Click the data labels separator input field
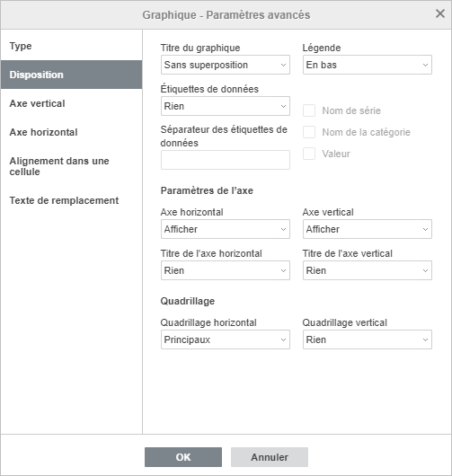Viewport: 452px width, 476px height. pos(226,160)
